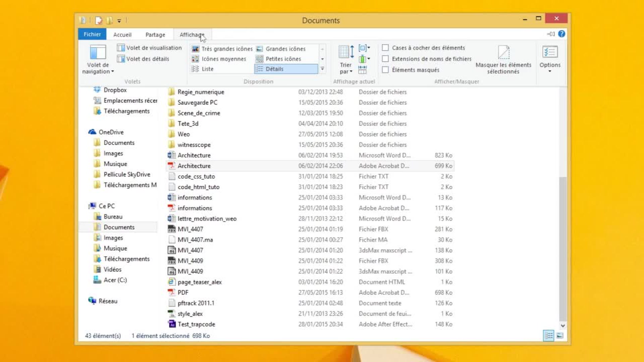Expand the layout gallery more arrow

tap(322, 69)
